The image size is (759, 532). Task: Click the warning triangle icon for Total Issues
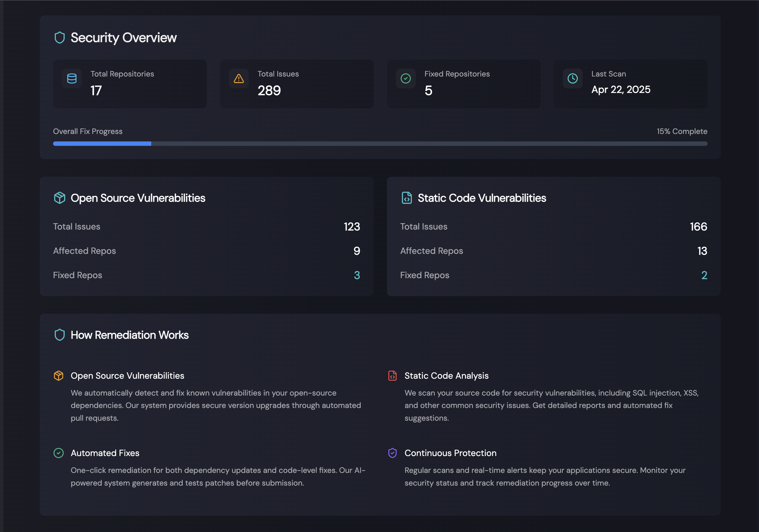coord(239,78)
